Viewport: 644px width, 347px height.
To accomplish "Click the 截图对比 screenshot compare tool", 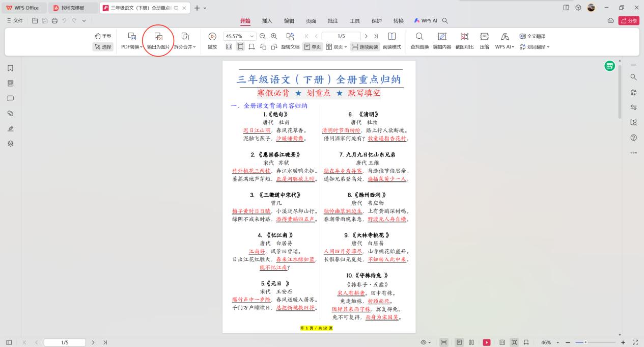I will pyautogui.click(x=464, y=41).
